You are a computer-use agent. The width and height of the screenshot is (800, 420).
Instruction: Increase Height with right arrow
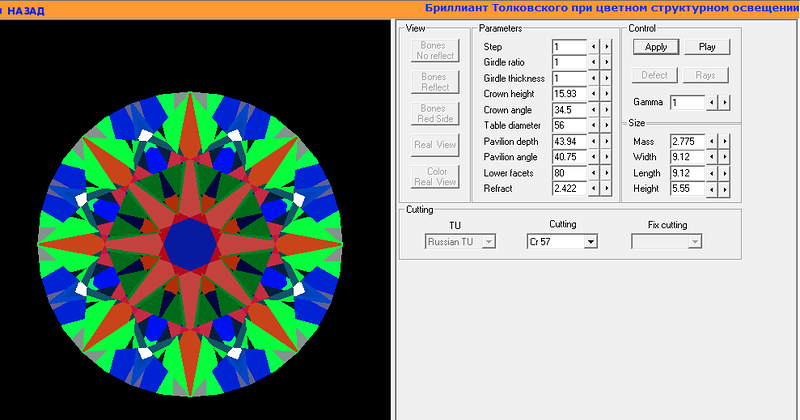723,188
